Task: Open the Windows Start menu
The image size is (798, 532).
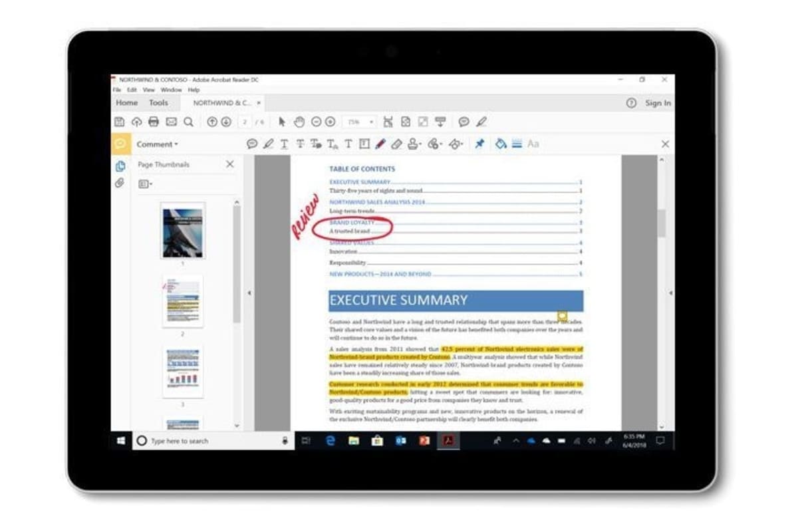Action: click(x=121, y=440)
